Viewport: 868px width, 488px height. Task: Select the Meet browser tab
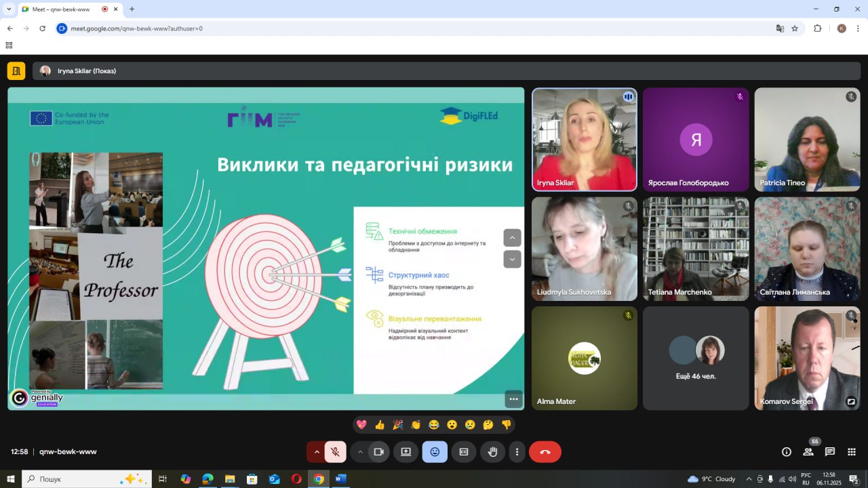(x=60, y=9)
